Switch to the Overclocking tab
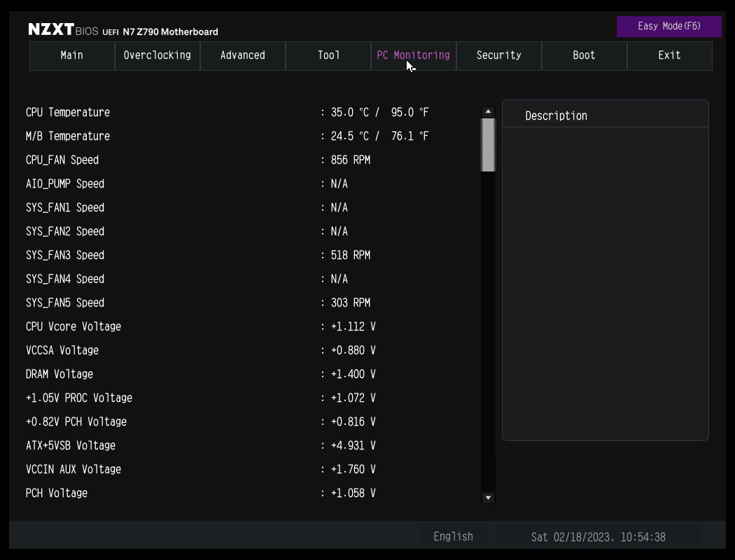 click(x=157, y=55)
